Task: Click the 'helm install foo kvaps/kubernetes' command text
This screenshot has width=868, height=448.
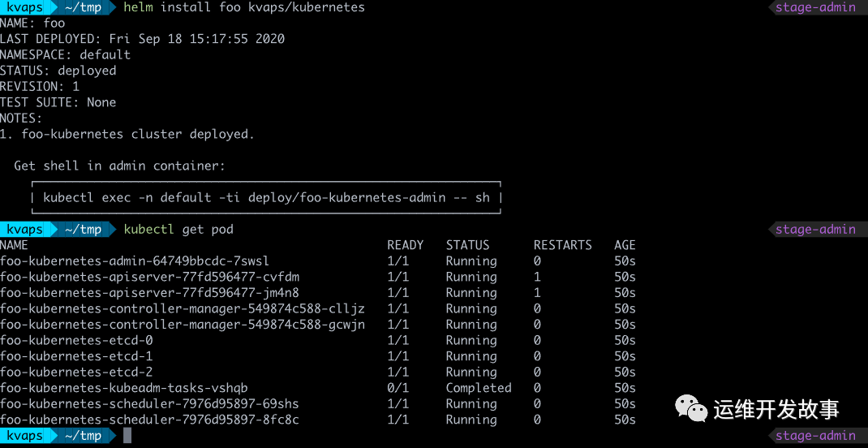Action: [x=244, y=8]
